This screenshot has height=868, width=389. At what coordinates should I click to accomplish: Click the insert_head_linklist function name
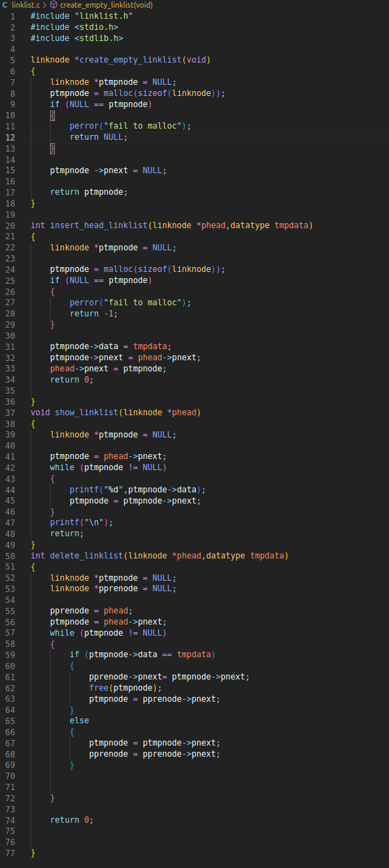tap(99, 225)
